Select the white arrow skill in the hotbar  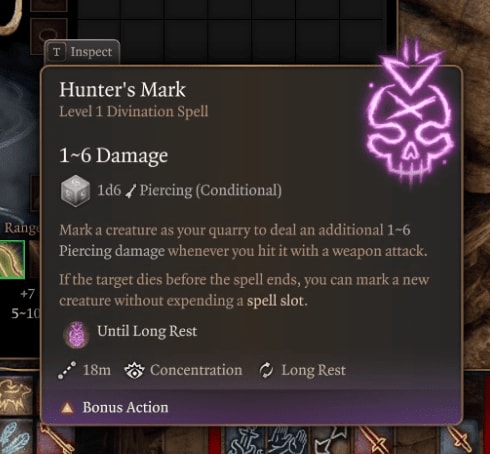330,441
